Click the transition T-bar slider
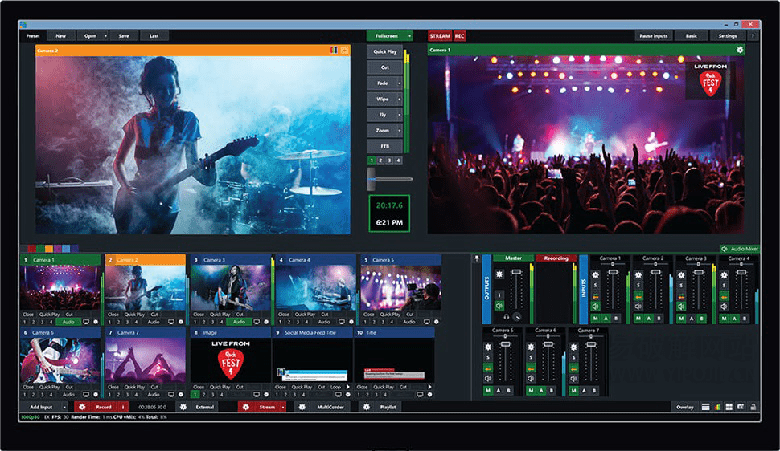This screenshot has height=451, width=780. (377, 179)
